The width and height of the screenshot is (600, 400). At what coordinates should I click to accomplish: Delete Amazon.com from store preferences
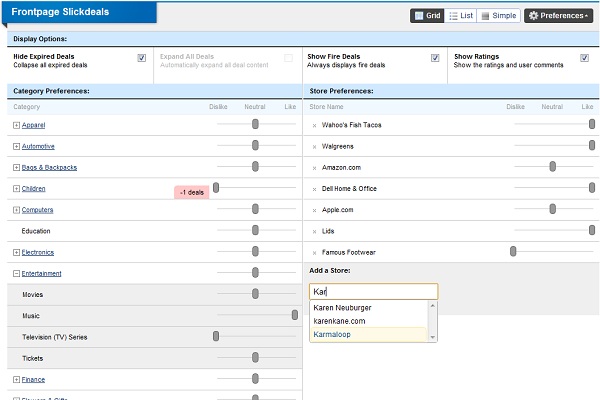[314, 167]
